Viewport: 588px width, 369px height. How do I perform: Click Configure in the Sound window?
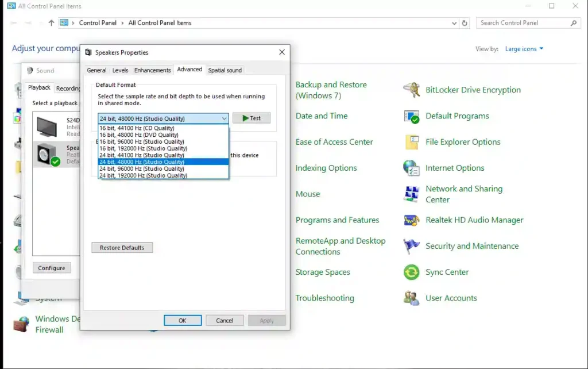click(51, 268)
